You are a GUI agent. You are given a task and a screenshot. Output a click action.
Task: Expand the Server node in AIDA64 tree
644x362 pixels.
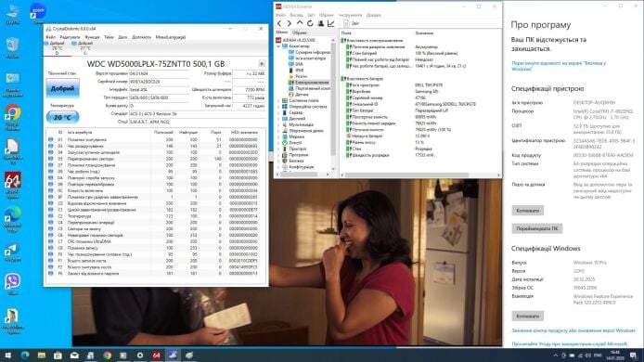(278, 112)
